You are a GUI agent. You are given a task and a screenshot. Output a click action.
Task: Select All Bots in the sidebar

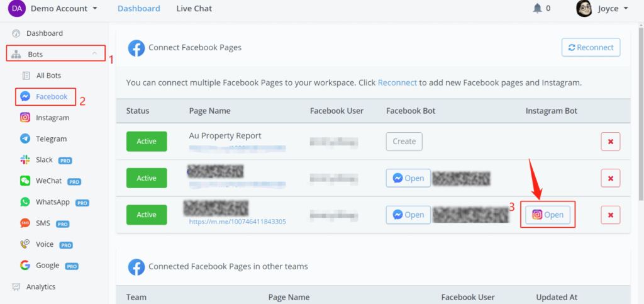[x=48, y=76]
